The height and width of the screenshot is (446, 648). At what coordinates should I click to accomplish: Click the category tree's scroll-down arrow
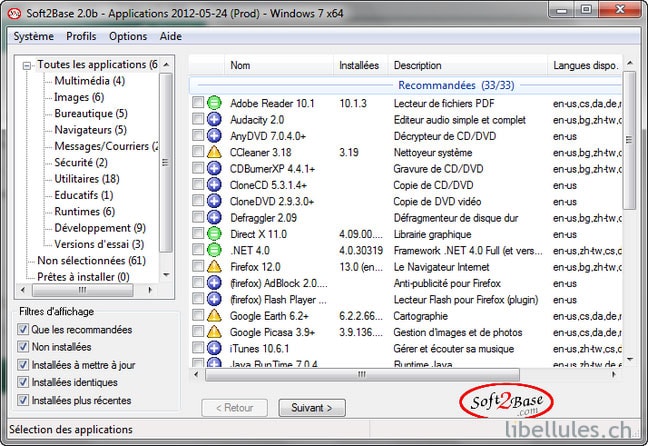[166, 275]
